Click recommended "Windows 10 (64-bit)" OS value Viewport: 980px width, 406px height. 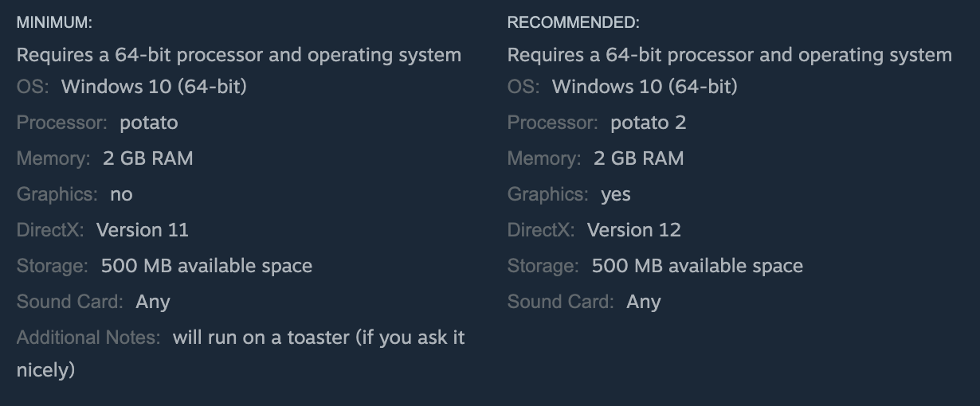[x=645, y=87]
